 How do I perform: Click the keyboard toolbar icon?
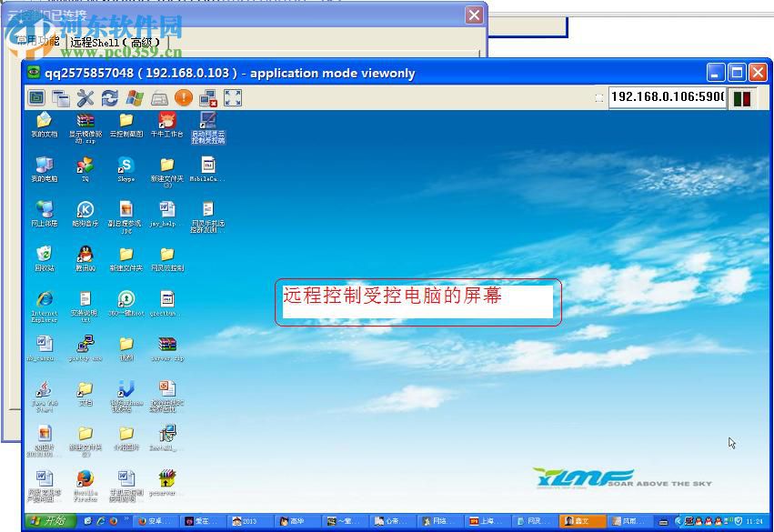pos(159,98)
